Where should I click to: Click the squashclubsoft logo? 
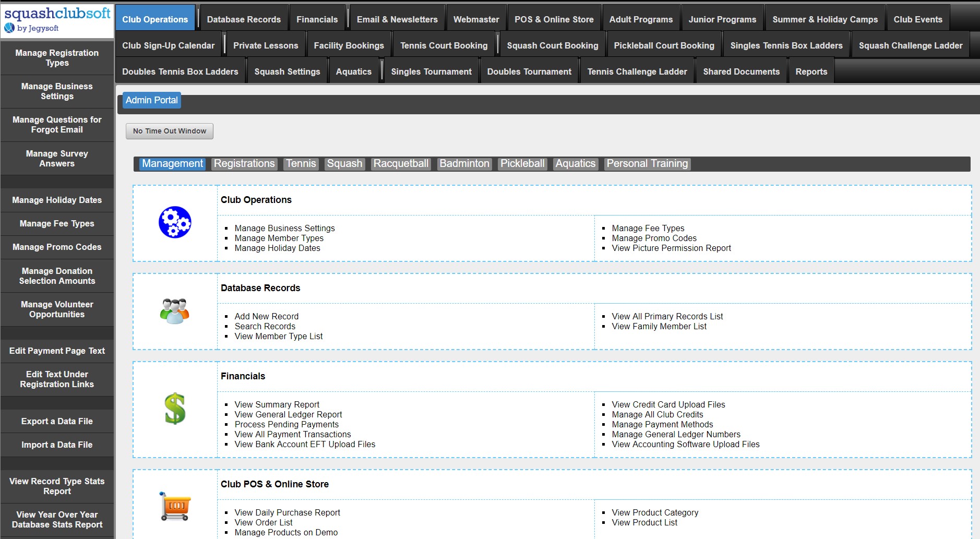tap(57, 20)
